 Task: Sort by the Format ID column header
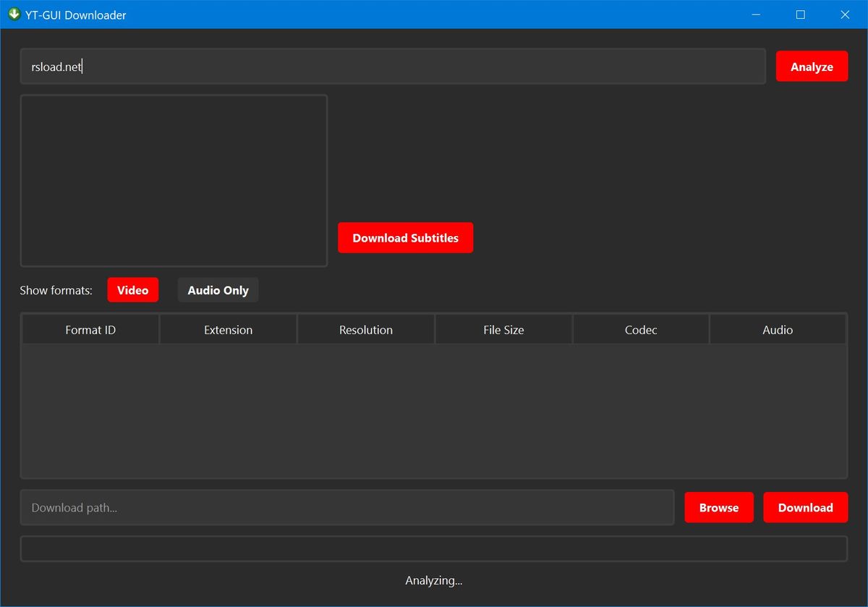coord(90,330)
